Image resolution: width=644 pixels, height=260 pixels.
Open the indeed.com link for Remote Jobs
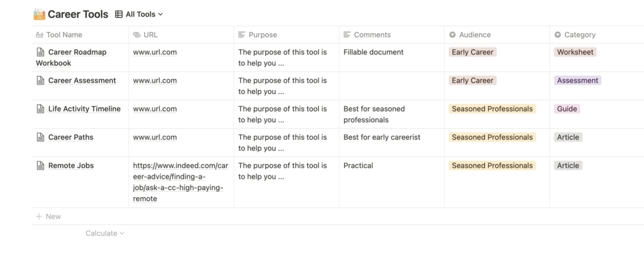[x=180, y=182]
